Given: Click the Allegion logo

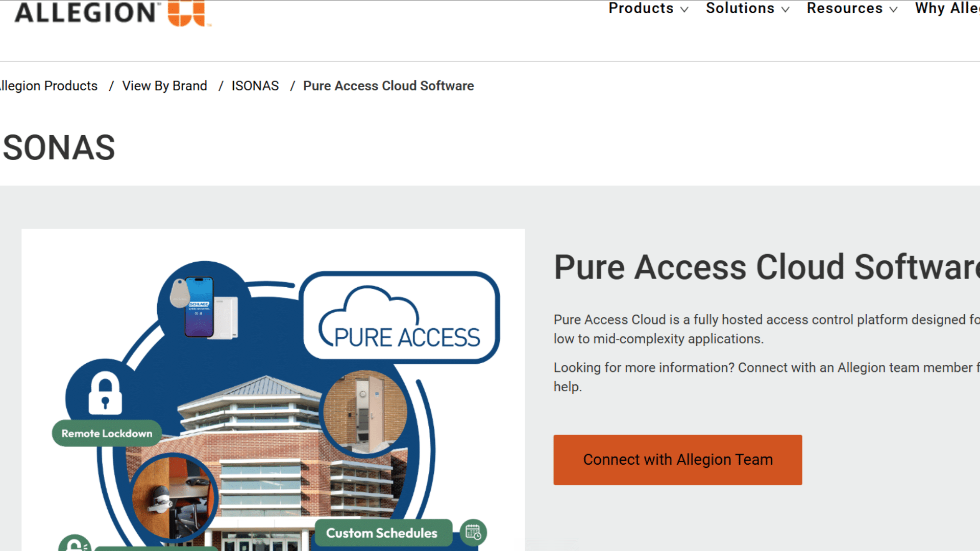Looking at the screenshot, I should (112, 13).
